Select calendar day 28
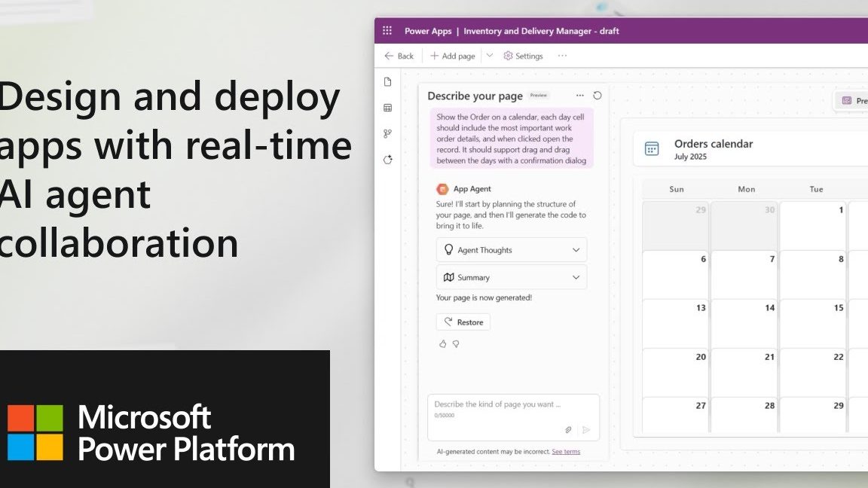Viewport: 868px width, 488px height. [744, 415]
